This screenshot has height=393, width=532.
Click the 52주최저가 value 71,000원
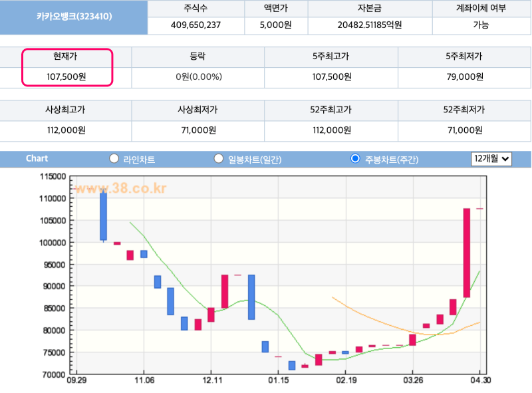(465, 130)
